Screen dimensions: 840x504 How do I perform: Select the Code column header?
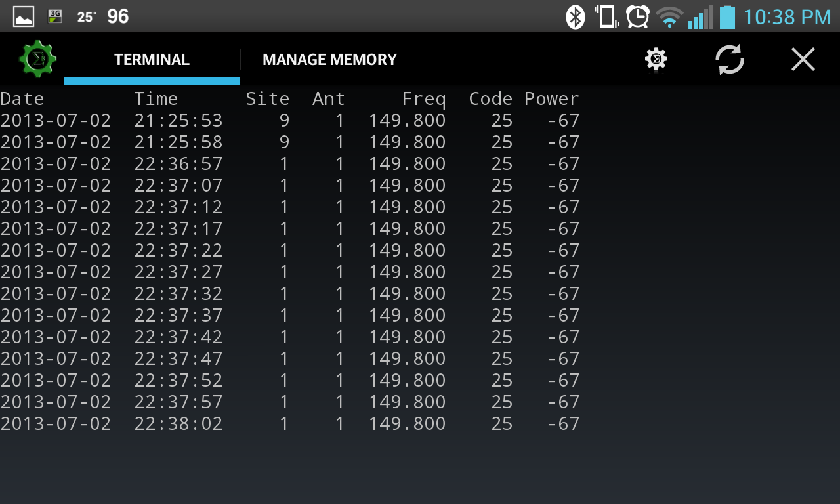point(491,99)
